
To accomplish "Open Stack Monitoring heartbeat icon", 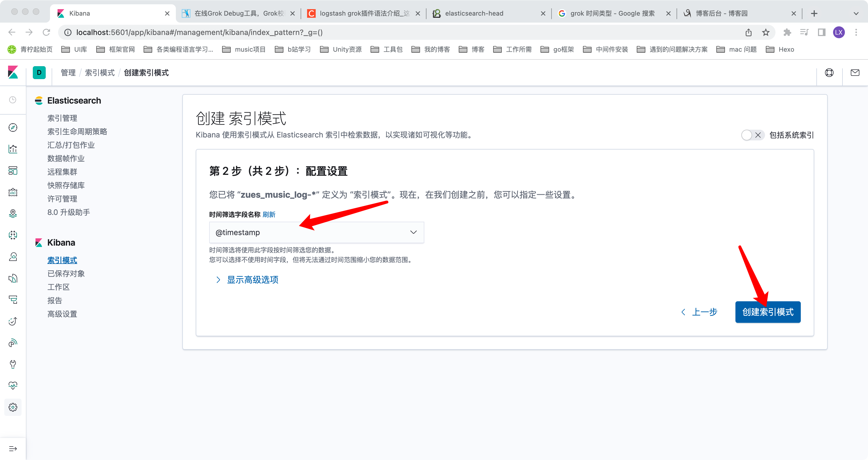I will 13,385.
